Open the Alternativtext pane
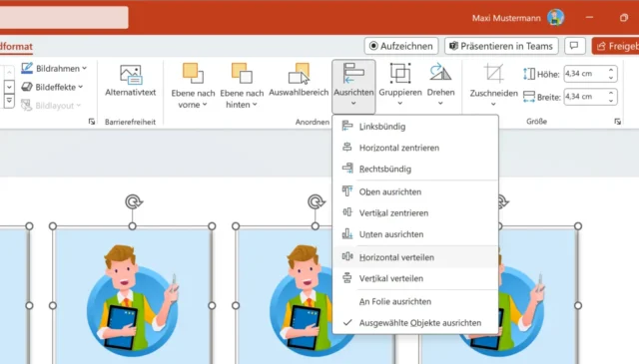This screenshot has height=364, width=639. 131,81
